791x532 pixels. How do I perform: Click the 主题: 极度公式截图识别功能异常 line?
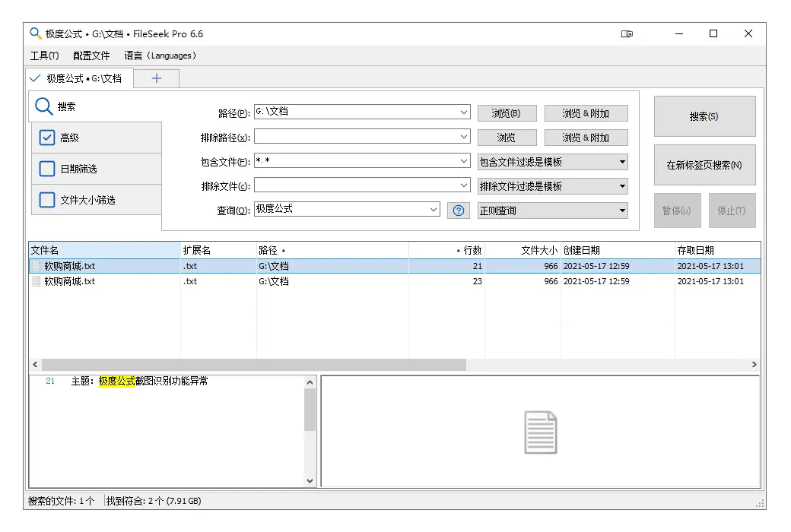[139, 382]
